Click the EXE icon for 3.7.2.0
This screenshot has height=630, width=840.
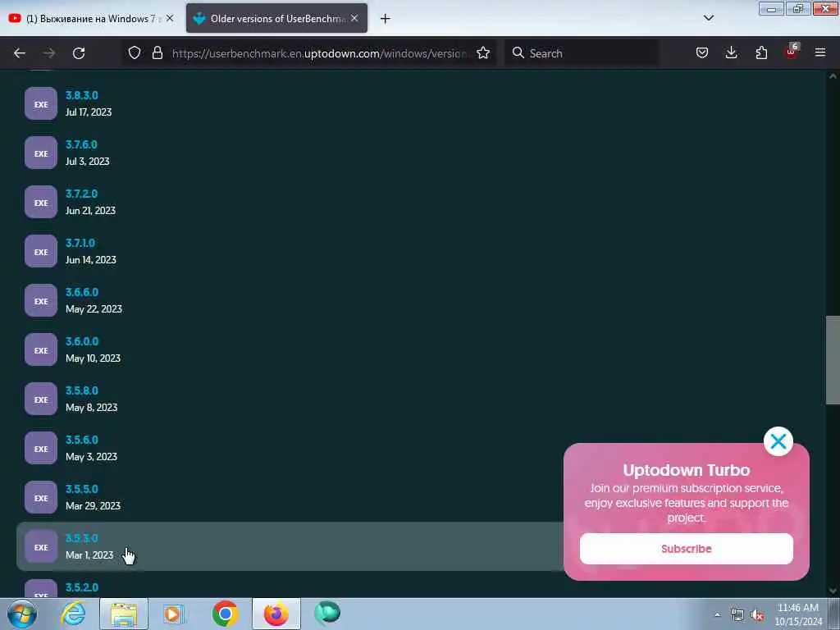tap(41, 203)
